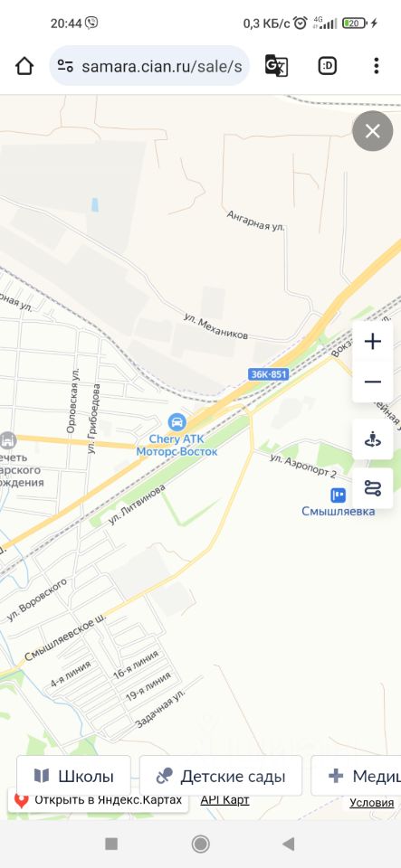The image size is (401, 868).
Task: Open the browser three-dot menu
Action: point(376,66)
